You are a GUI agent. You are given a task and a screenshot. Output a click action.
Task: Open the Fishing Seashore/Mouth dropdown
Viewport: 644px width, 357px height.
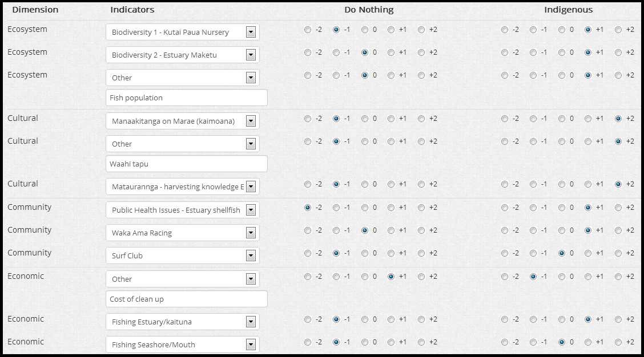(x=183, y=344)
